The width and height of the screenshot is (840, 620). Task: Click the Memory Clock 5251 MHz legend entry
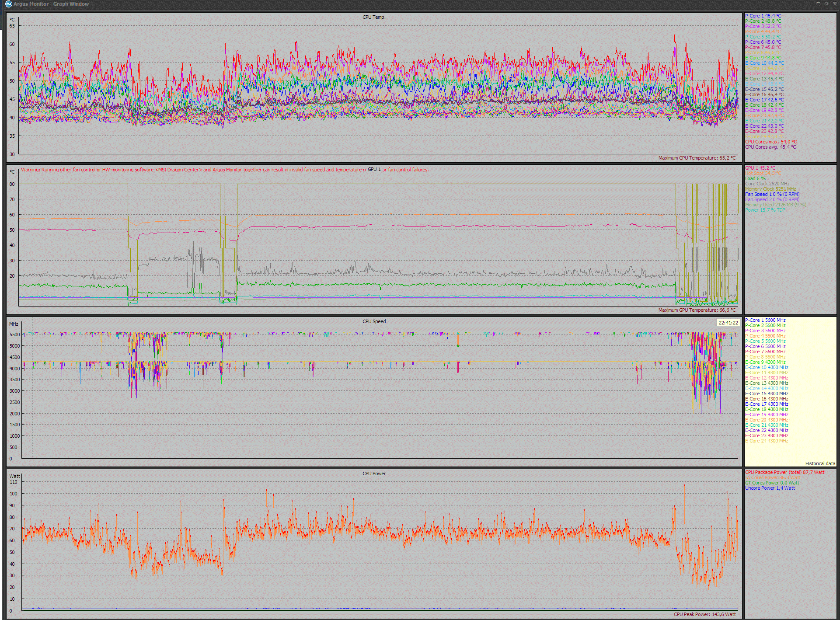[770, 189]
